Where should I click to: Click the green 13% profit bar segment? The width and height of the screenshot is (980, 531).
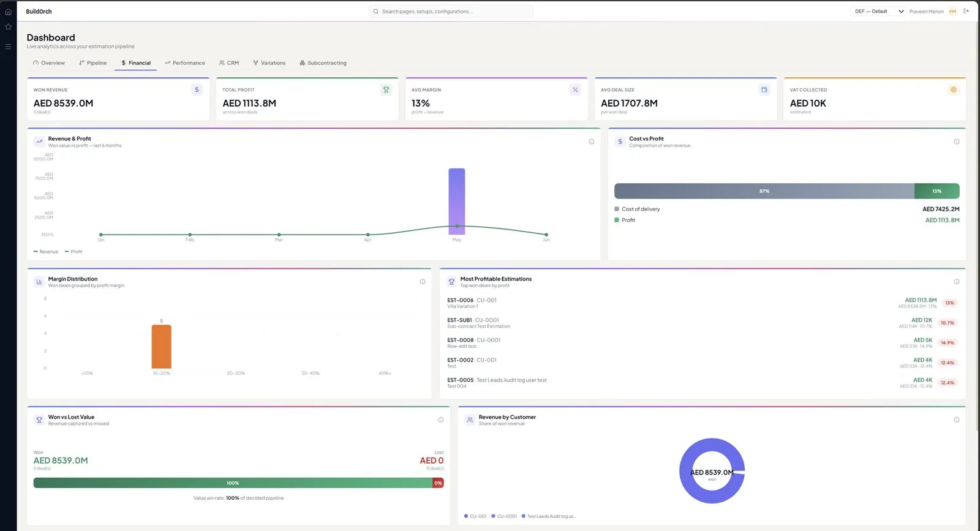[937, 191]
